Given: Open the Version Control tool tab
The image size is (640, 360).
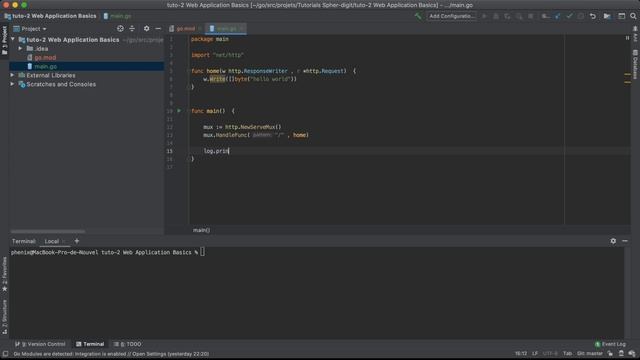Looking at the screenshot, I should (40, 344).
